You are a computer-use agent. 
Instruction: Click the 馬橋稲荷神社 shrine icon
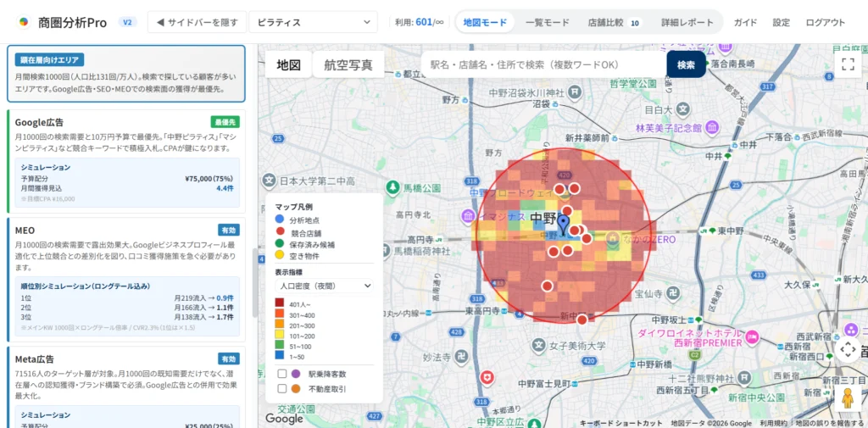[x=387, y=250]
